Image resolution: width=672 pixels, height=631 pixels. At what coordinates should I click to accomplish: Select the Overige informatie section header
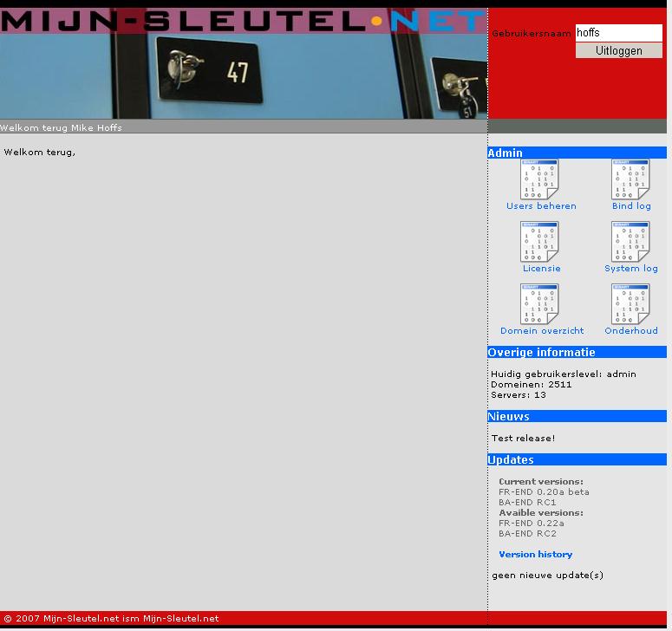[577, 352]
